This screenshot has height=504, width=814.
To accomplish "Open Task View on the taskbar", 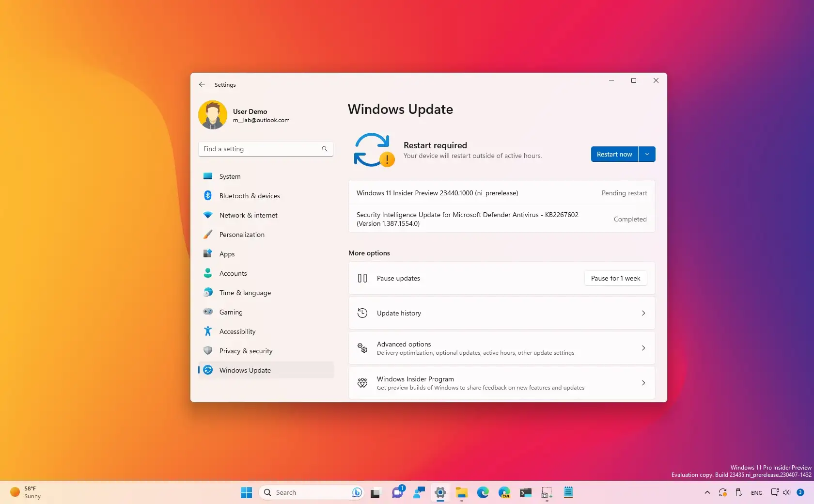I will pyautogui.click(x=376, y=493).
